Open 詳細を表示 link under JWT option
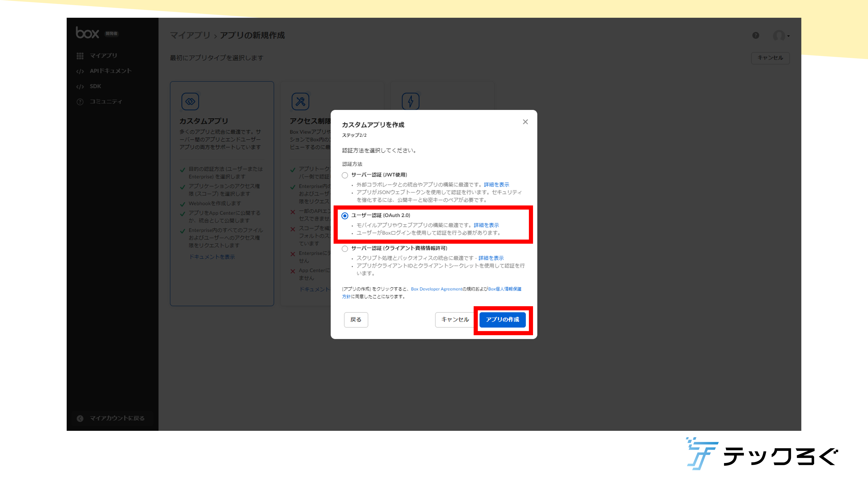 click(496, 185)
